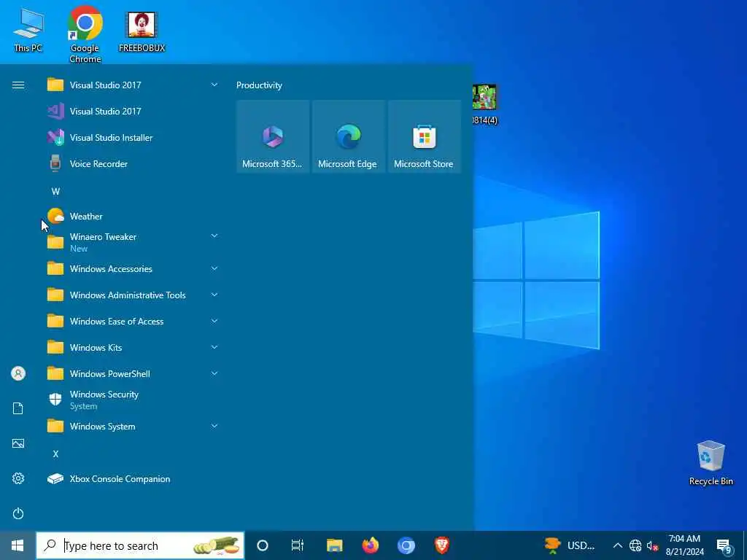Open the Weather app
Viewport: 747px width, 560px height.
click(x=132, y=216)
